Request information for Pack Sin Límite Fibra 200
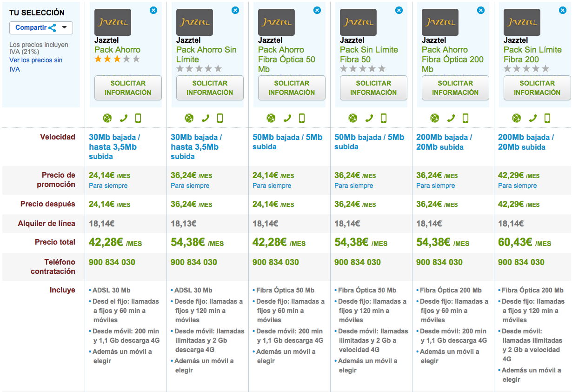572x392 pixels. [x=537, y=88]
